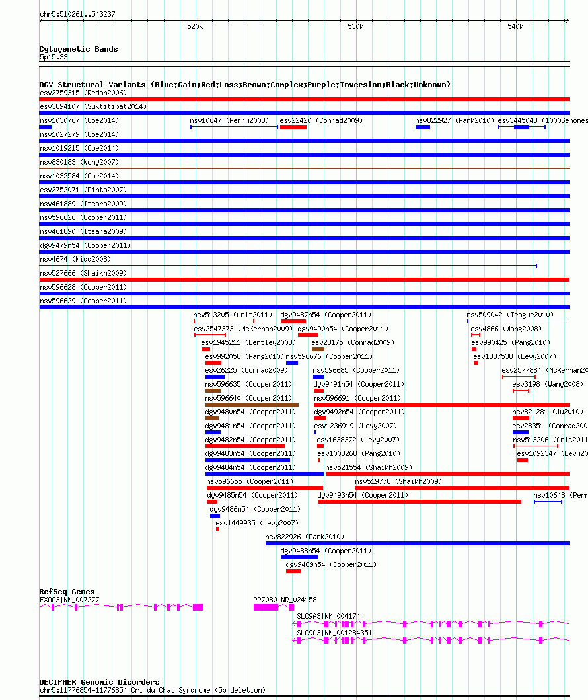Select nsv519778 (Shaikh2009) label
This screenshot has width=588, height=700.
pyautogui.click(x=398, y=481)
